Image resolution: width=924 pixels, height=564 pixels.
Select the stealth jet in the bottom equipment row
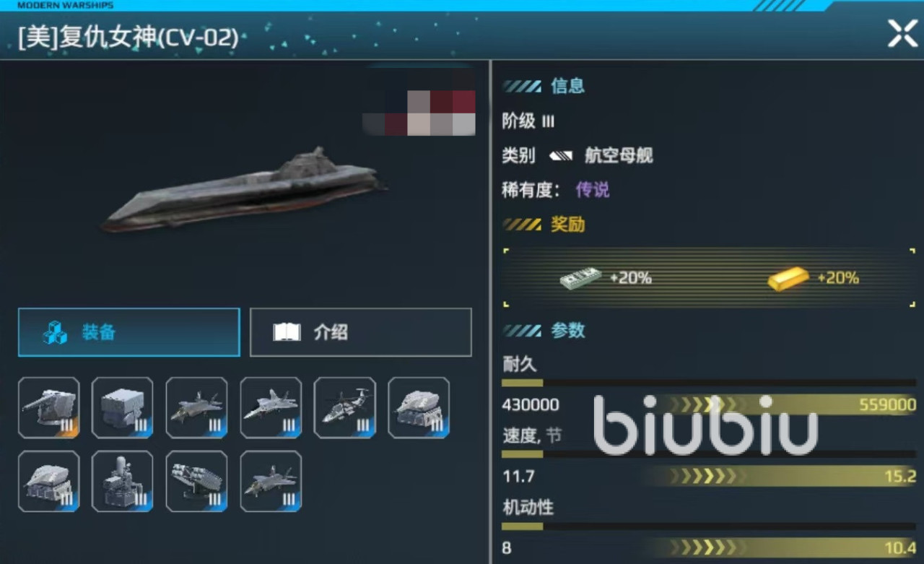coord(271,481)
